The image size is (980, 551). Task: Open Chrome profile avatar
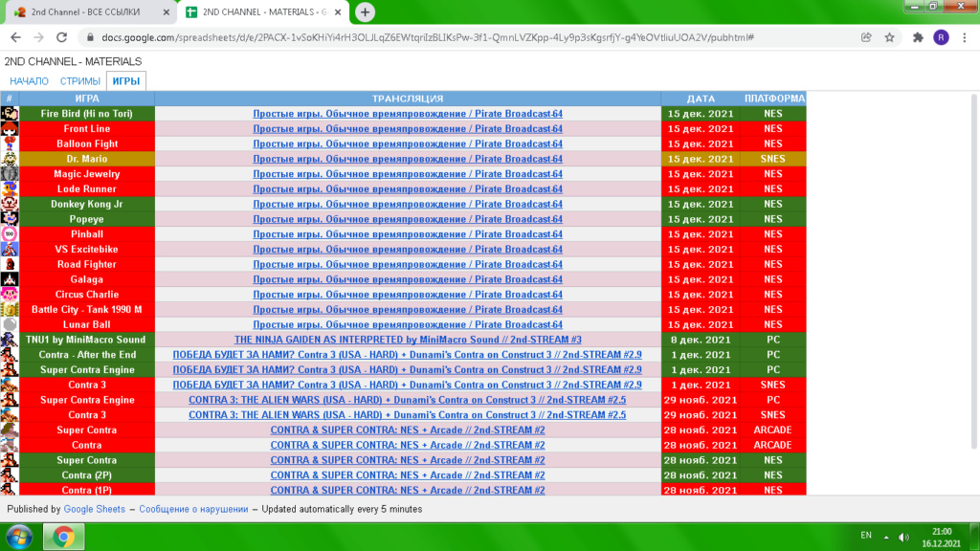click(941, 37)
